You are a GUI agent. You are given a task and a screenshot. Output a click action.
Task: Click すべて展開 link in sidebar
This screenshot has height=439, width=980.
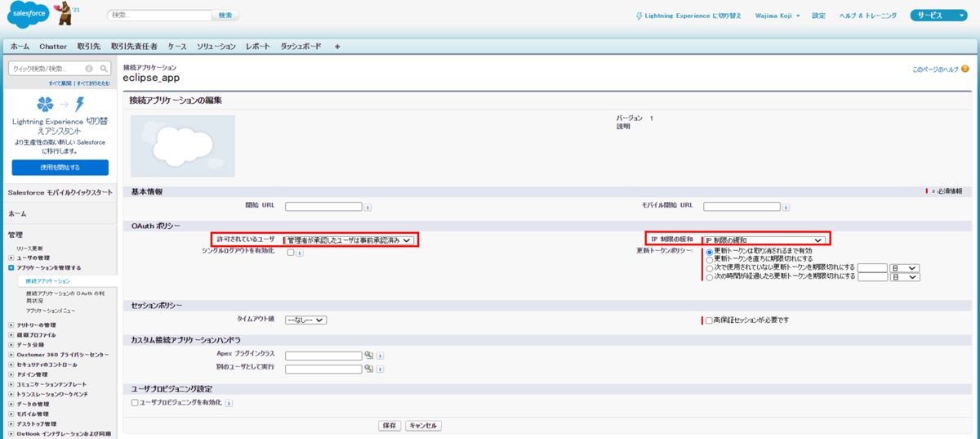(60, 83)
